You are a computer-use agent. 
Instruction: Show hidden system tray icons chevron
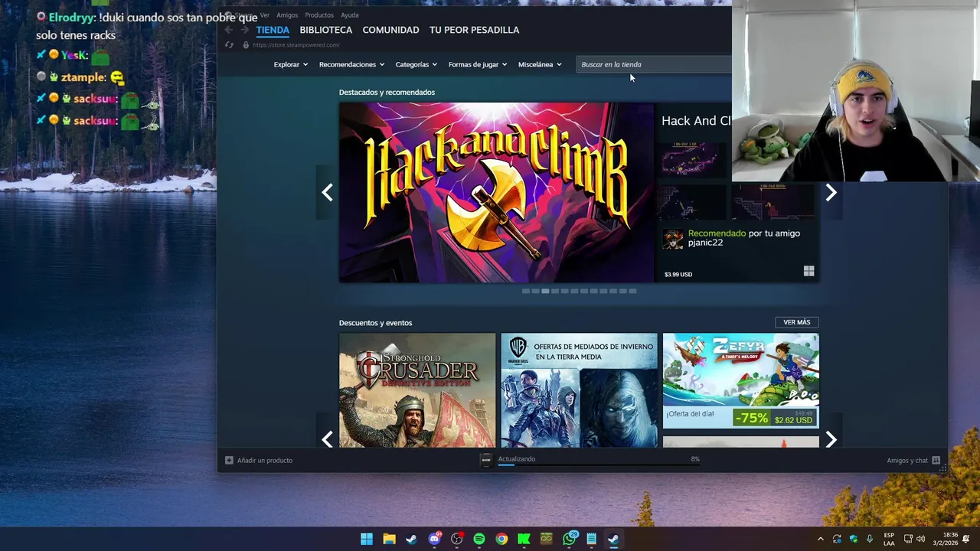pyautogui.click(x=820, y=539)
